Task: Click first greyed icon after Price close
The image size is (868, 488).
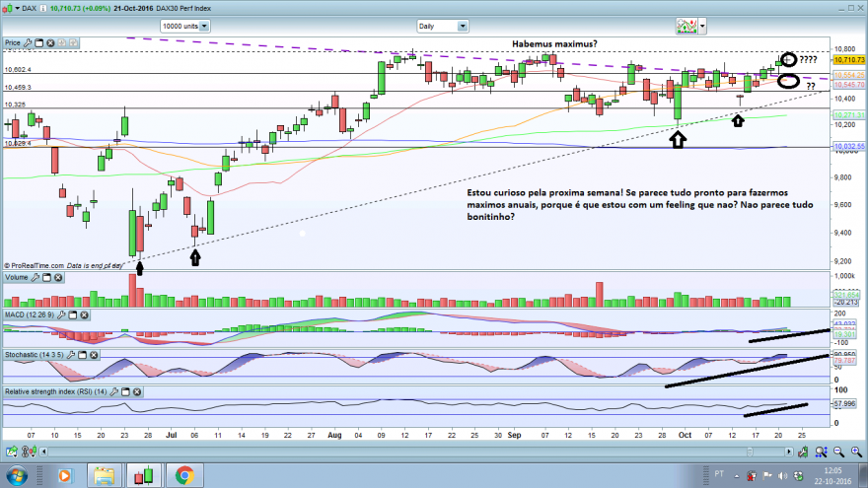Action: point(62,42)
